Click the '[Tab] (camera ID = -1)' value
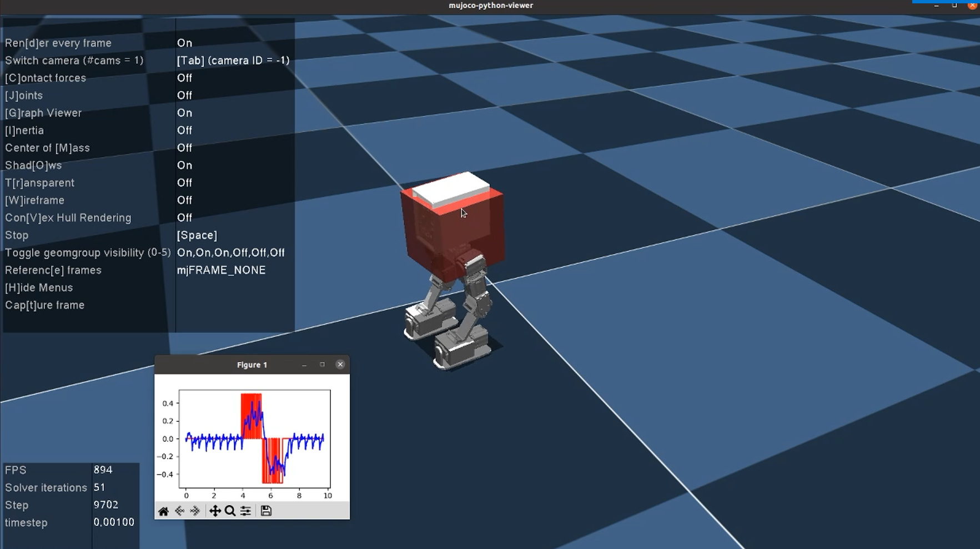 pyautogui.click(x=233, y=61)
